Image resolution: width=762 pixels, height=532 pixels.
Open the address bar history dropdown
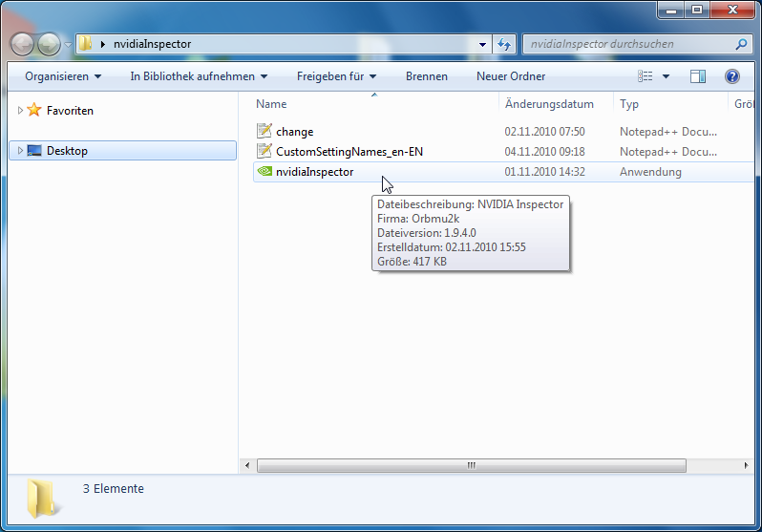(x=482, y=44)
